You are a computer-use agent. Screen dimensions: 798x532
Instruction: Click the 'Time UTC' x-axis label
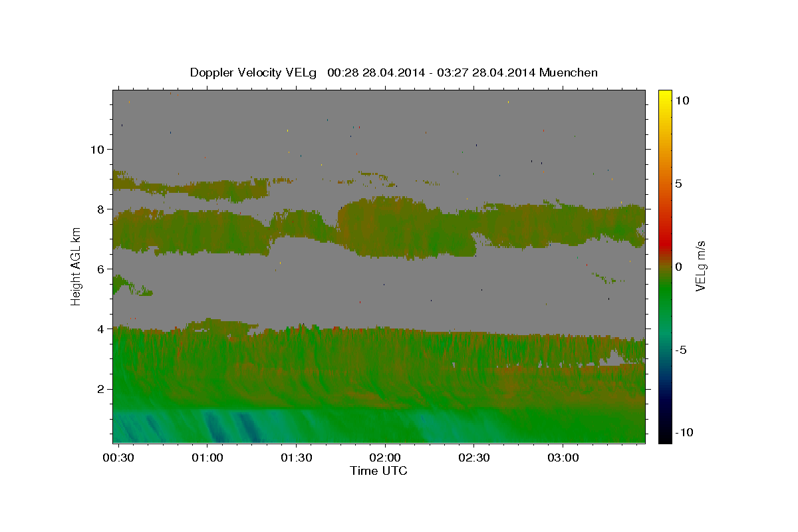coord(378,471)
